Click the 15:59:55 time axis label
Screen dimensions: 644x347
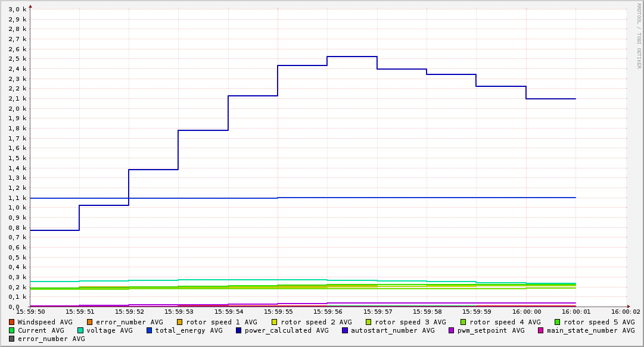[x=278, y=312]
